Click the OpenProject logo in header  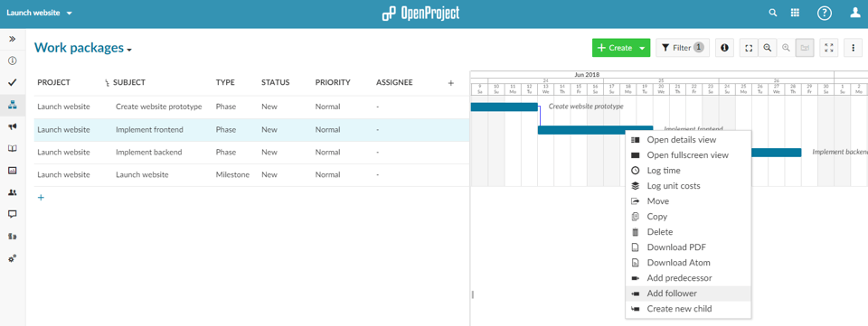coord(420,14)
